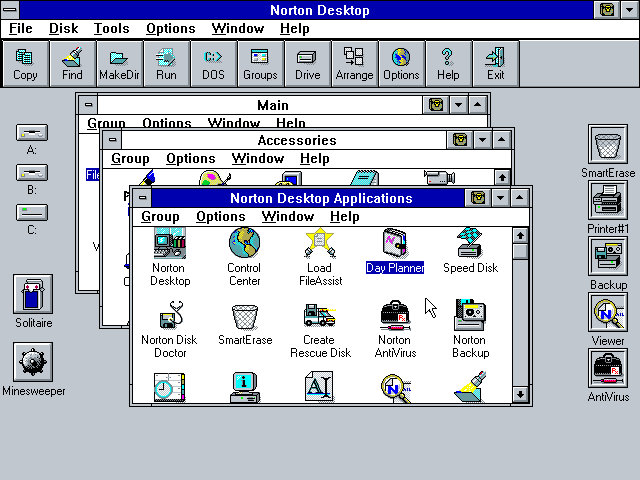Open Accessories window control menu box
Image resolution: width=640 pixels, height=480 pixels.
[112, 140]
